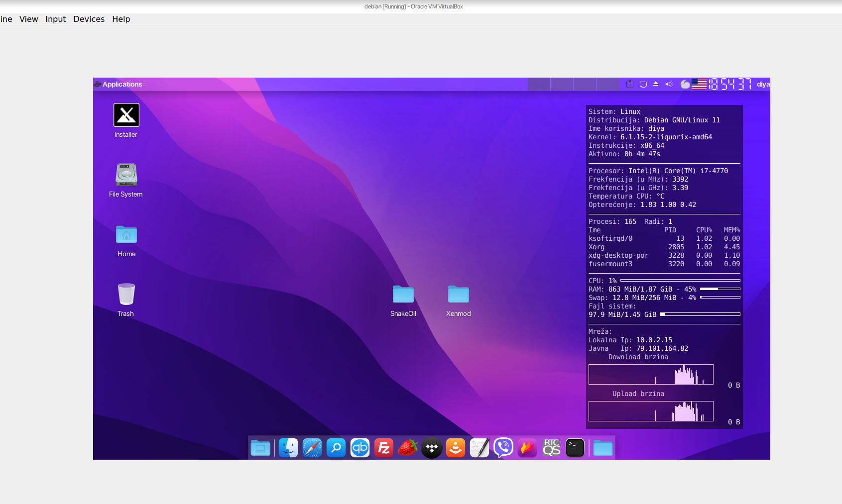Viewport: 842px width, 504px height.
Task: Click the 'Kernel: 6.1.15-2-liquorix-amd64' line
Action: 650,137
